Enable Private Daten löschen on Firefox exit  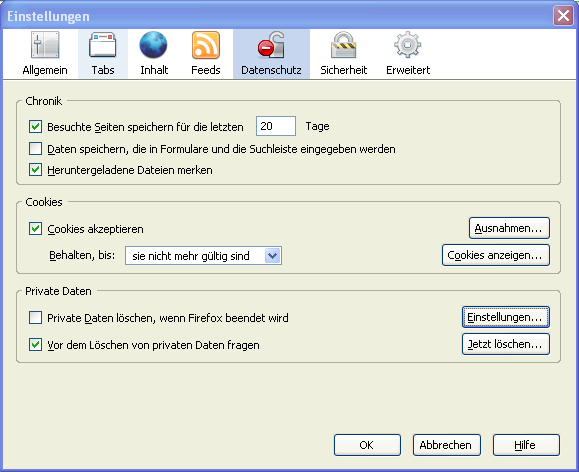click(35, 318)
